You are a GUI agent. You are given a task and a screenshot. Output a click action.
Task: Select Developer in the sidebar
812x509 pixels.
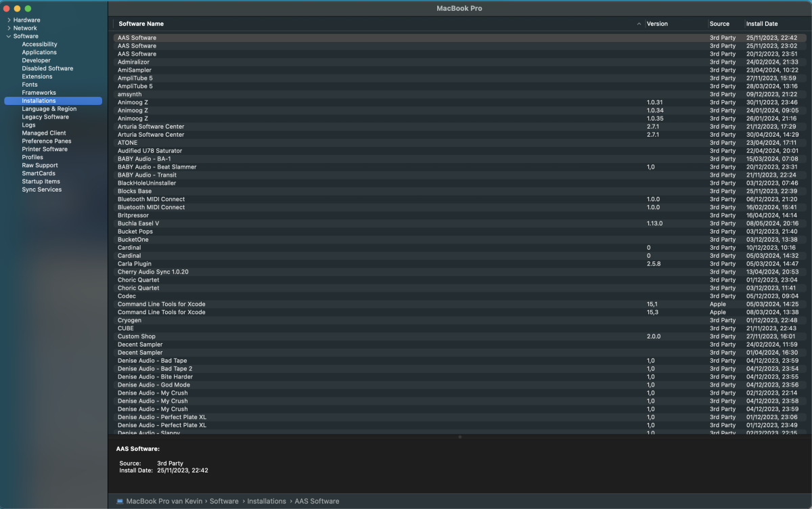[36, 61]
